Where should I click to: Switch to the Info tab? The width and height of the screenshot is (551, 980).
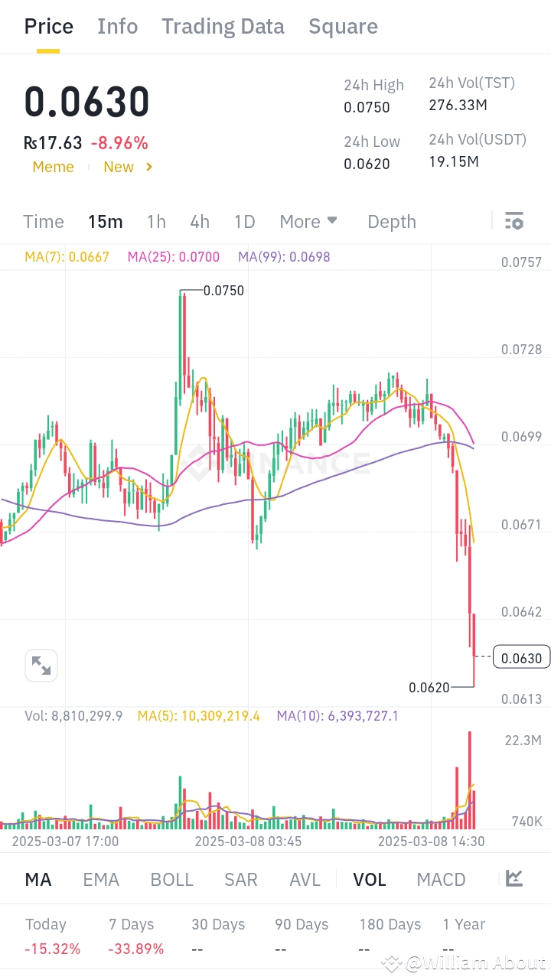[117, 26]
